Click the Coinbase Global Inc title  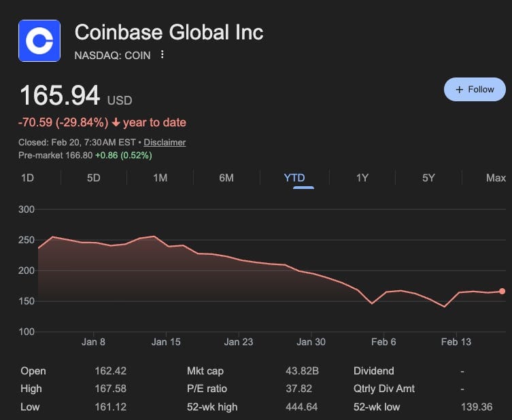pyautogui.click(x=169, y=32)
